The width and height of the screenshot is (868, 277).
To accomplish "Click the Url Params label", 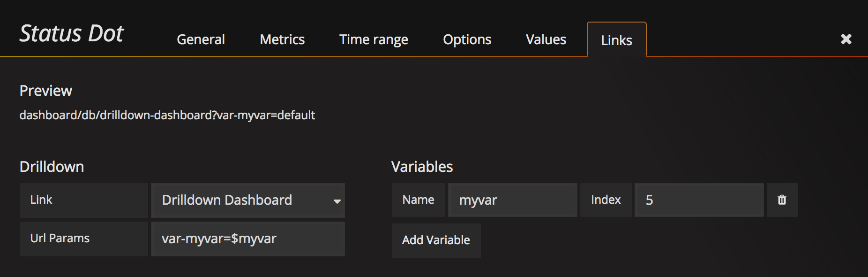I will (60, 239).
